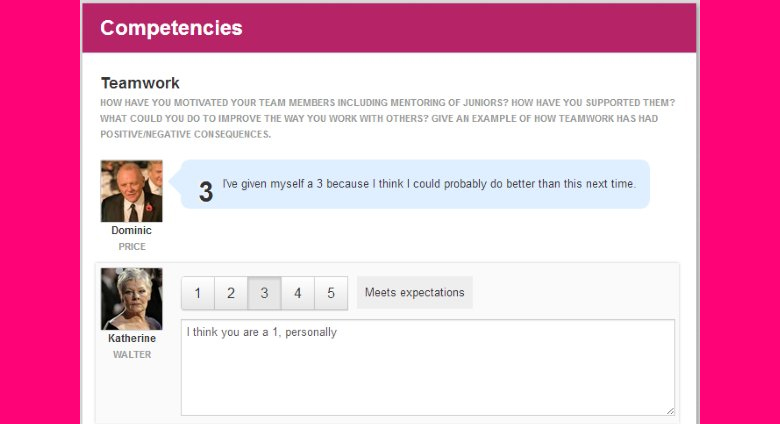Viewport: 780px width, 424px height.
Task: Choose the rating 3 button
Action: (264, 293)
